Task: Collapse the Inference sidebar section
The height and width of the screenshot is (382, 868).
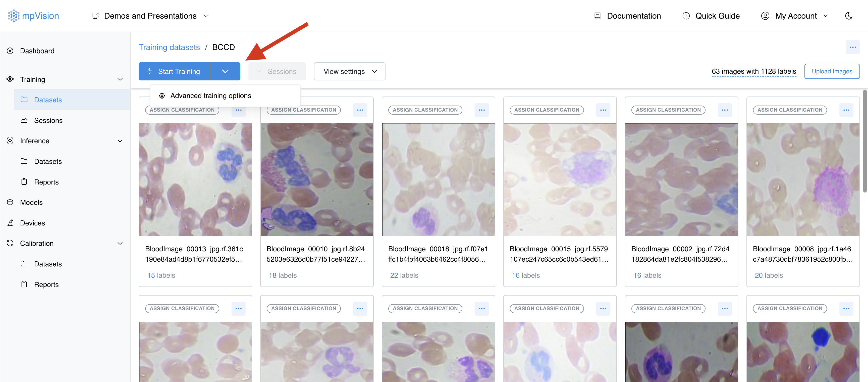Action: click(120, 141)
